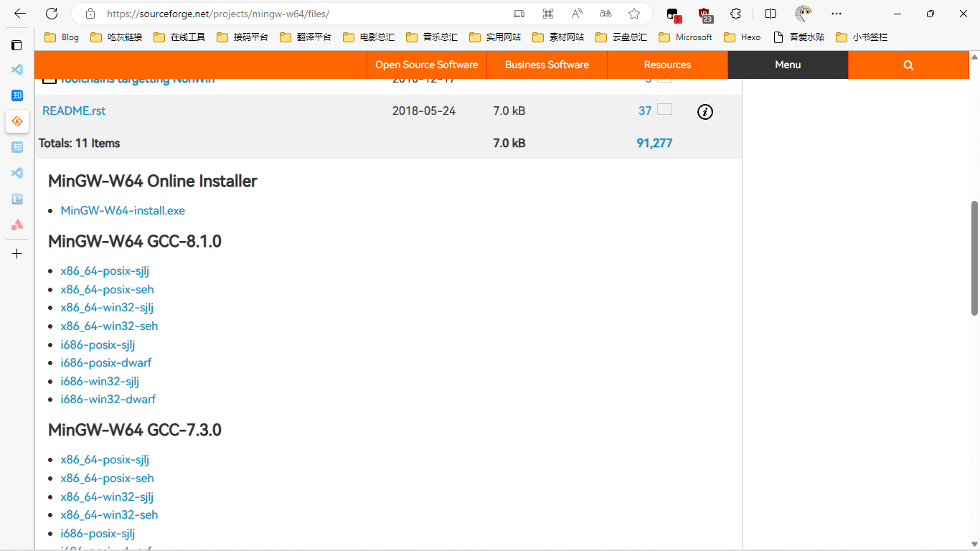Image resolution: width=980 pixels, height=551 pixels.
Task: Toggle split screen view icon
Action: 771,14
